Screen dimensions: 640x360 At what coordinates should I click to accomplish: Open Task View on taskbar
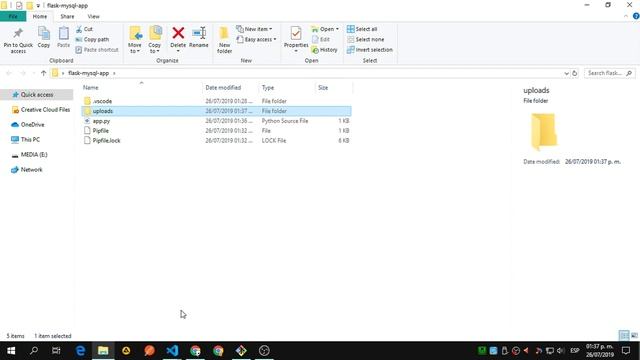pos(56,351)
